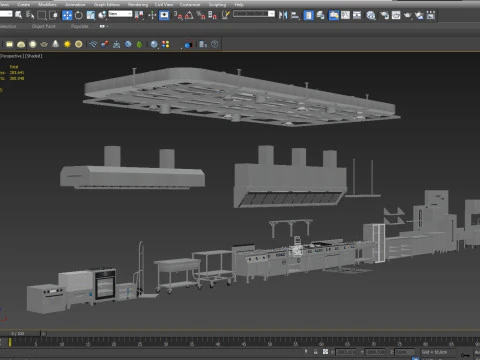480x360 pixels.
Task: Click the cone-shaped IES light icon
Action: pyautogui.click(x=56, y=44)
